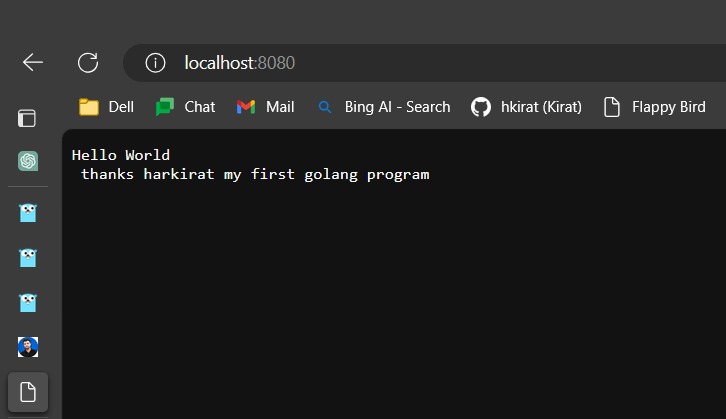Image resolution: width=726 pixels, height=419 pixels.
Task: Go back with the arrow button
Action: [x=33, y=63]
